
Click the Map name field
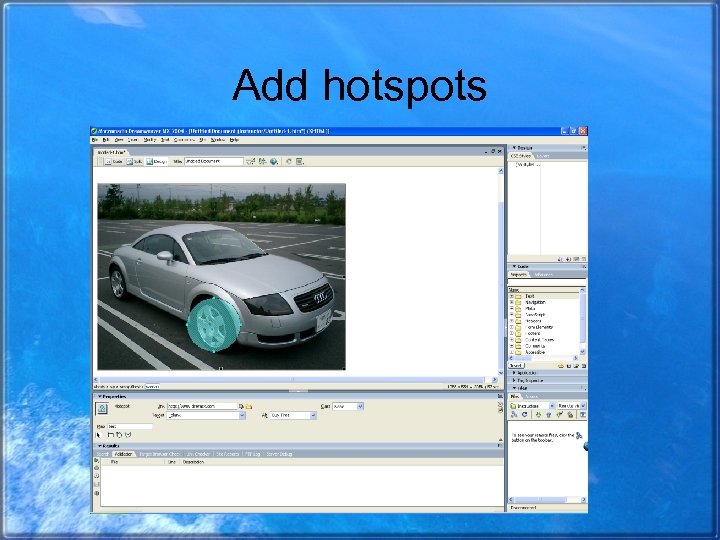pos(130,426)
